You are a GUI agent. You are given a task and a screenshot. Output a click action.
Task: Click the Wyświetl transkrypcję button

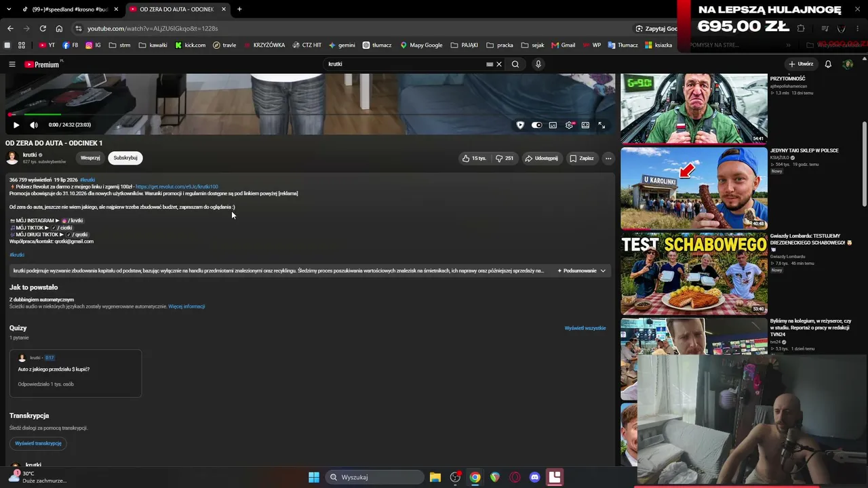pos(38,443)
